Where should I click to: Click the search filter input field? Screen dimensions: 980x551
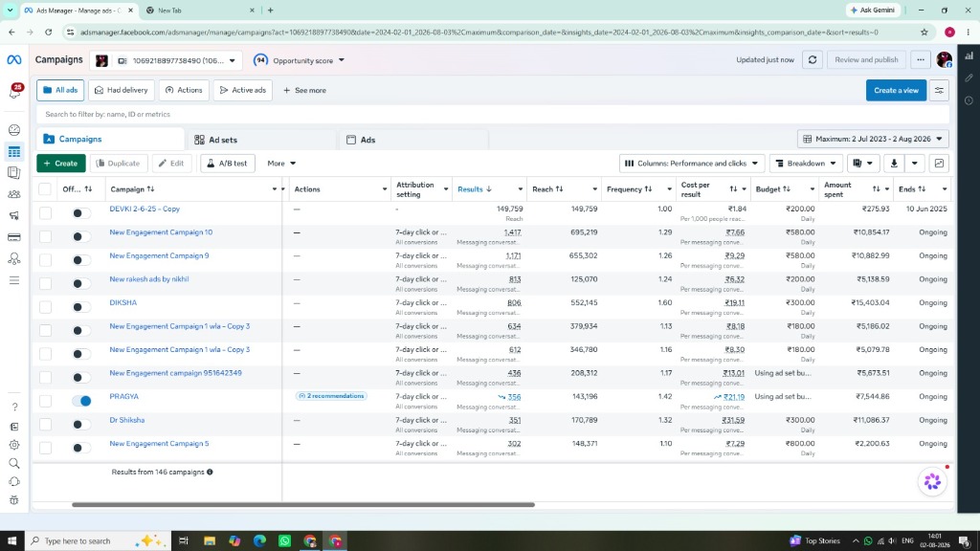coord(493,115)
